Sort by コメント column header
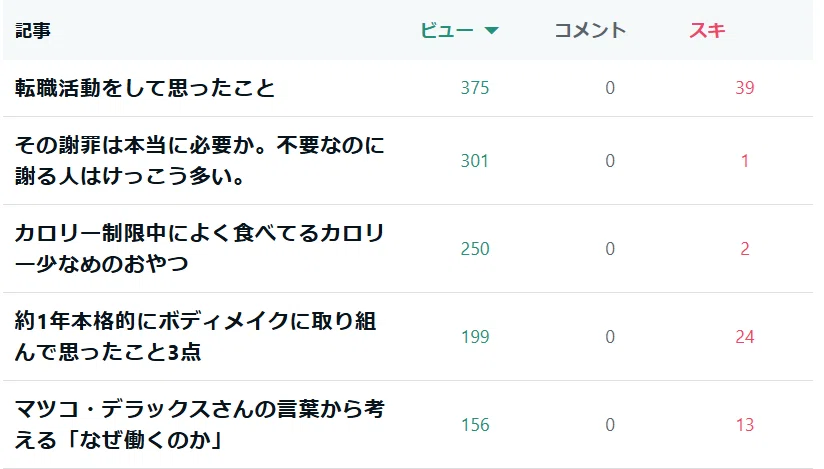 coord(590,30)
